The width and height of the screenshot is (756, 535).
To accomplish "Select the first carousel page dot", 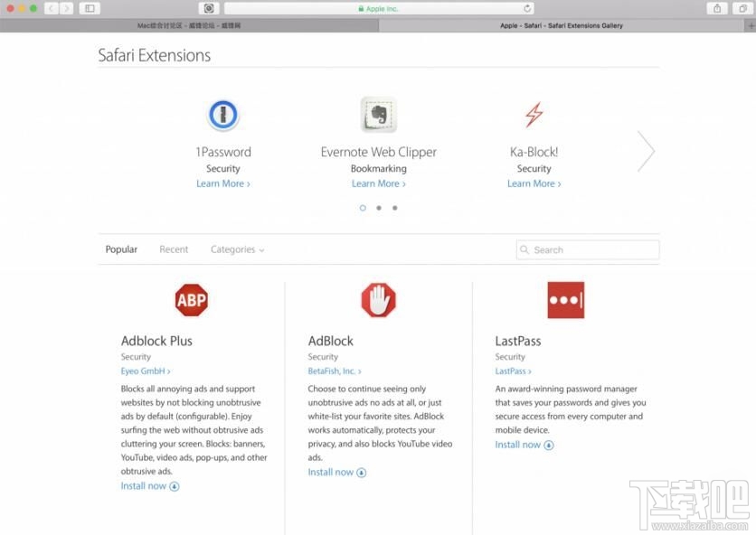I will (363, 208).
